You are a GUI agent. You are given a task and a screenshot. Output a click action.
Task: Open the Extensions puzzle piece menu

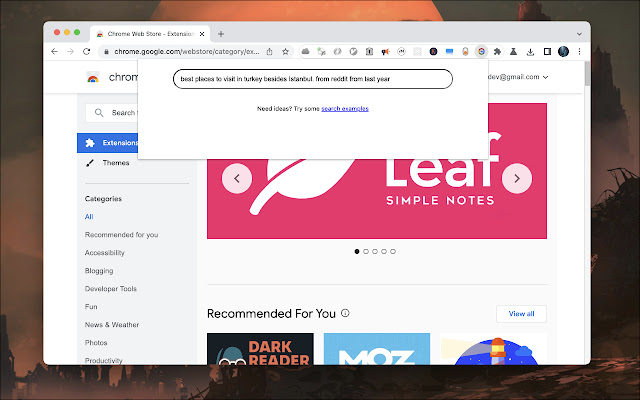497,51
